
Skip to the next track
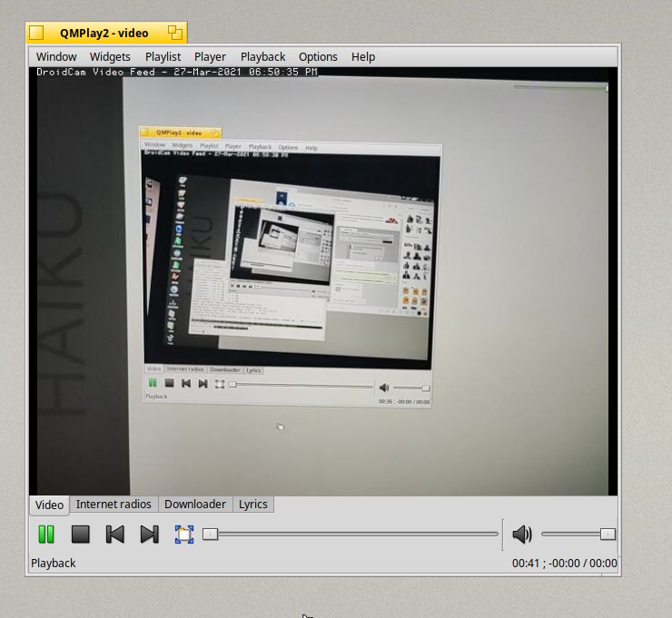point(150,535)
